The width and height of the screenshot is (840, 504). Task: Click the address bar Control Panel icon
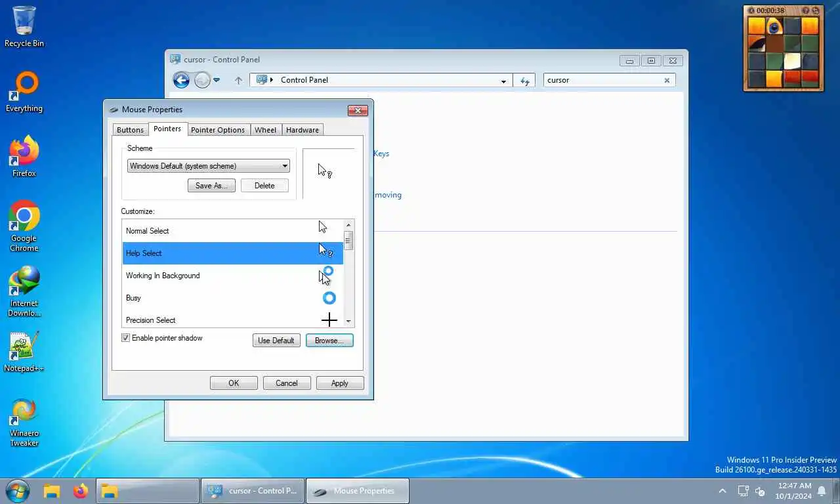click(262, 79)
